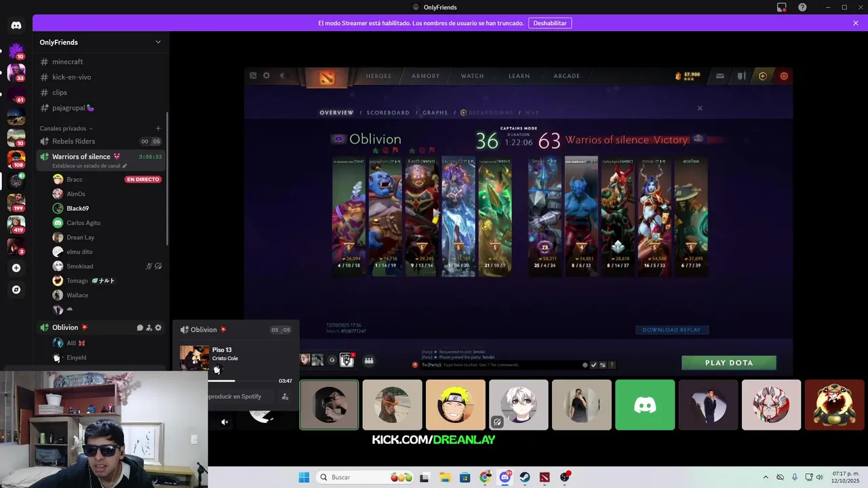This screenshot has height=488, width=868.
Task: Select OVERVIEW post-game tab
Action: pyautogui.click(x=336, y=113)
